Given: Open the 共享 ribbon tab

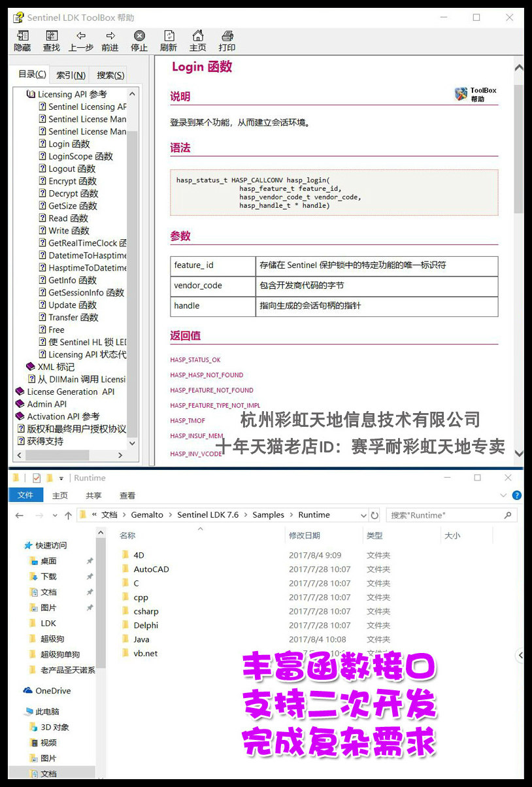Looking at the screenshot, I should pyautogui.click(x=93, y=495).
